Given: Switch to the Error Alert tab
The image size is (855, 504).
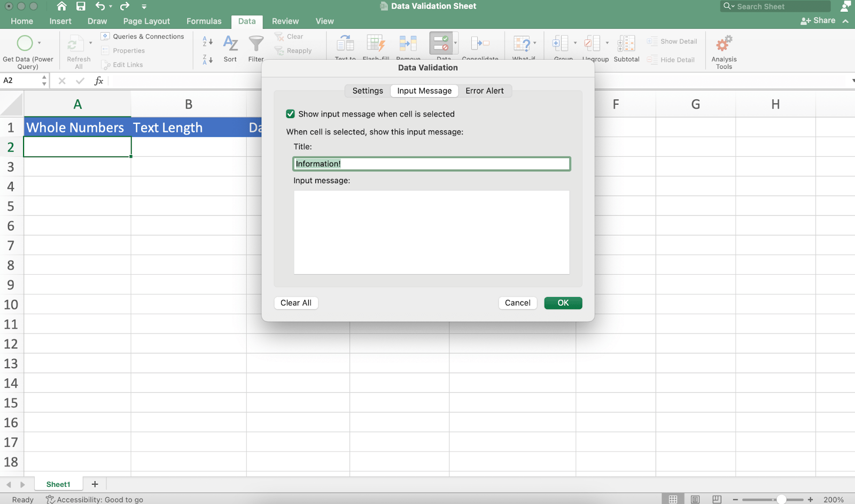Looking at the screenshot, I should coord(485,90).
